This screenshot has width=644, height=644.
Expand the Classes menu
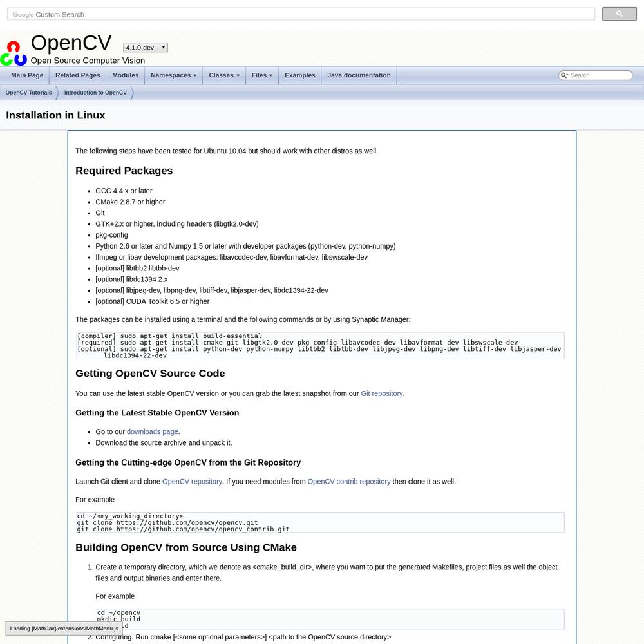click(x=224, y=75)
